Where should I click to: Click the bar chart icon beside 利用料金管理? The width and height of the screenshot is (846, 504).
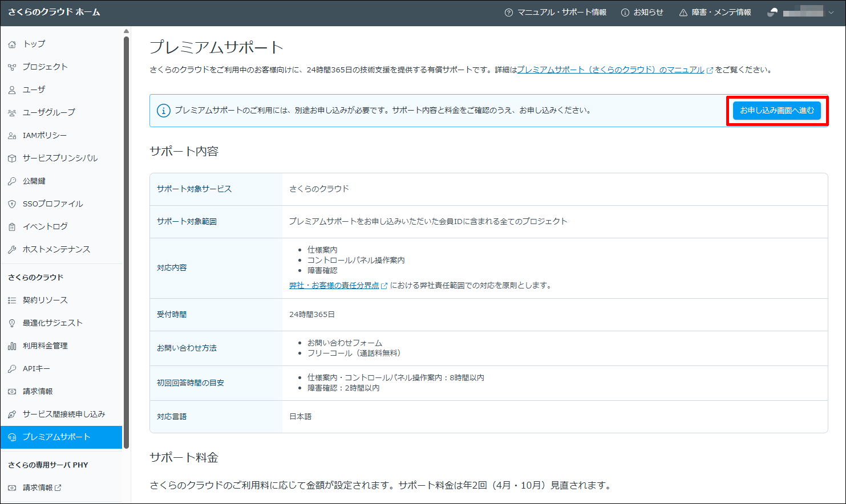click(x=12, y=346)
